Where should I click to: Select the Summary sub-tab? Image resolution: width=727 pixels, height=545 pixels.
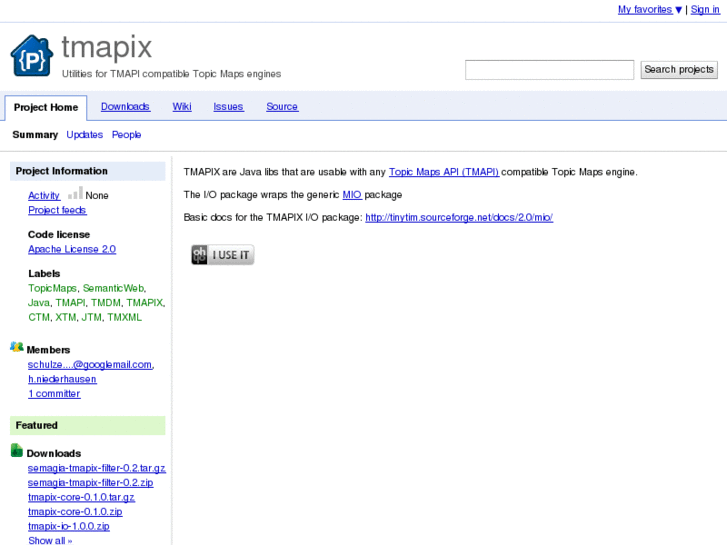click(35, 135)
